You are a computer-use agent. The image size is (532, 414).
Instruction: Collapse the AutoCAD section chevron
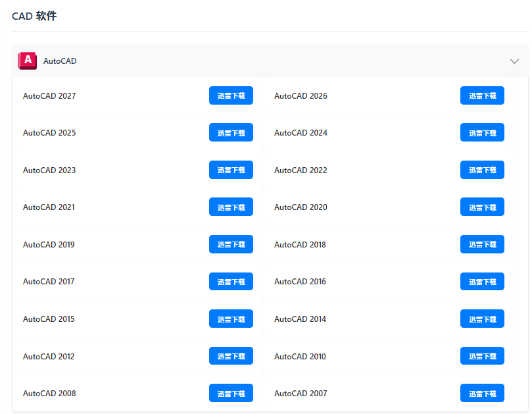pos(514,61)
